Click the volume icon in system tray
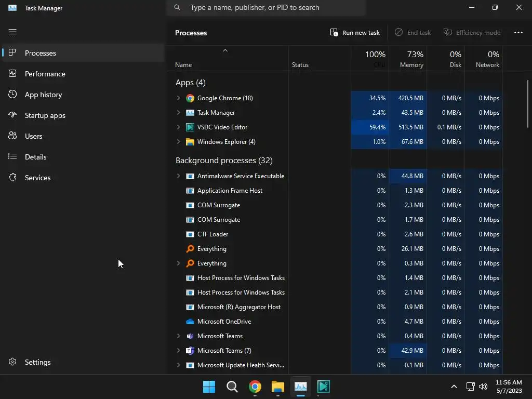 click(483, 387)
